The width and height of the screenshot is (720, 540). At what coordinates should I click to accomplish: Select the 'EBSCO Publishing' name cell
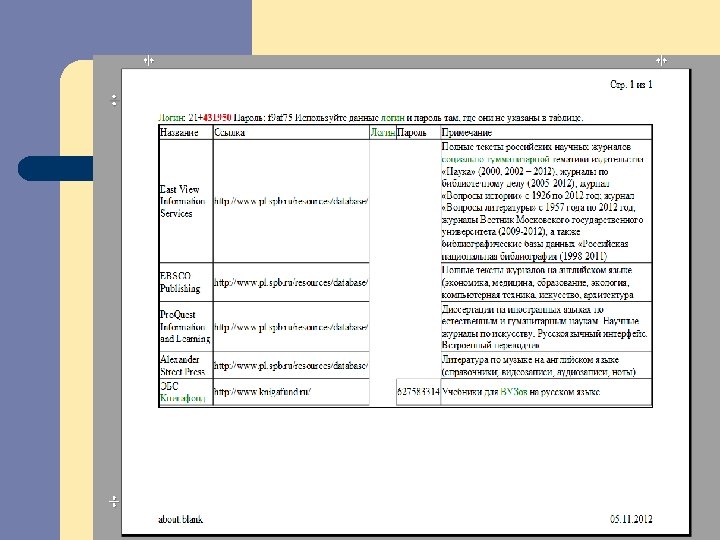186,282
